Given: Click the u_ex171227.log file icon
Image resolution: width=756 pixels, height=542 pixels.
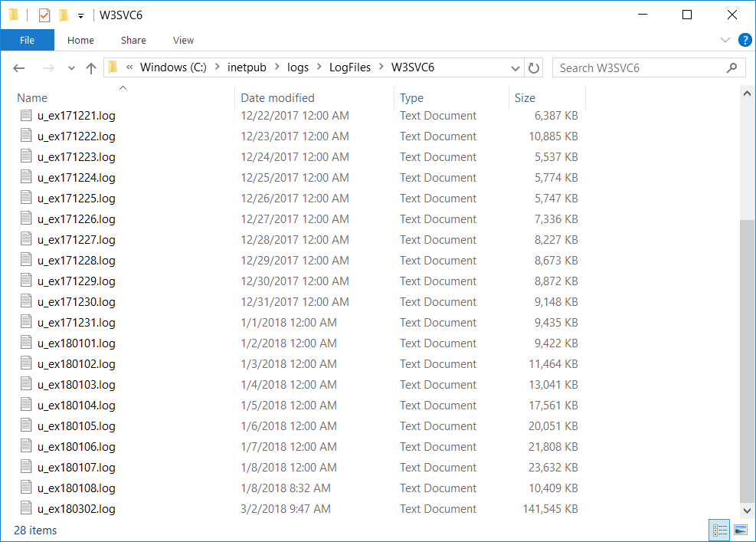Looking at the screenshot, I should [x=26, y=239].
